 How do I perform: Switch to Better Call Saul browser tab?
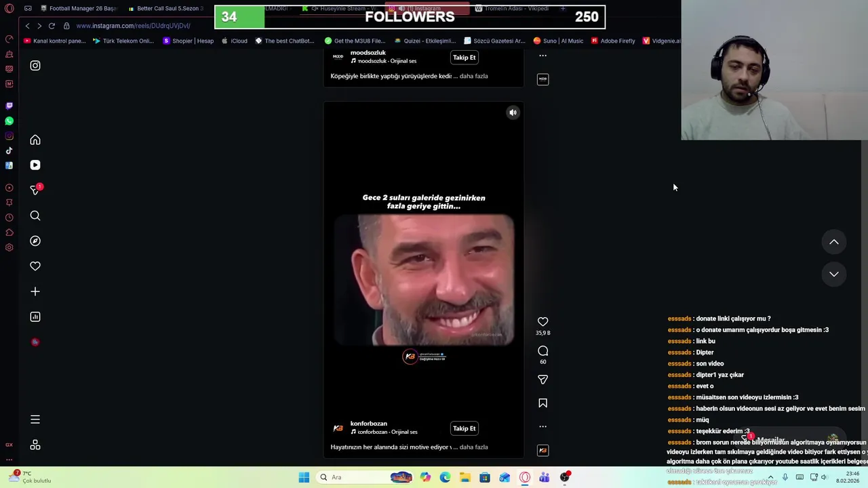166,9
